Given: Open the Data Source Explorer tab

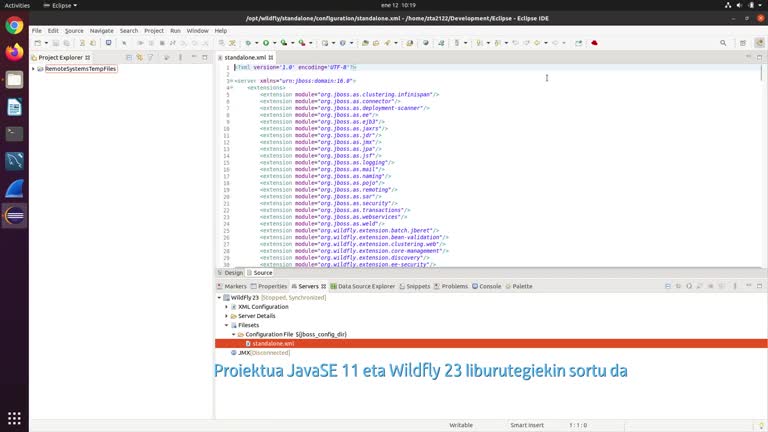Looking at the screenshot, I should tap(362, 286).
